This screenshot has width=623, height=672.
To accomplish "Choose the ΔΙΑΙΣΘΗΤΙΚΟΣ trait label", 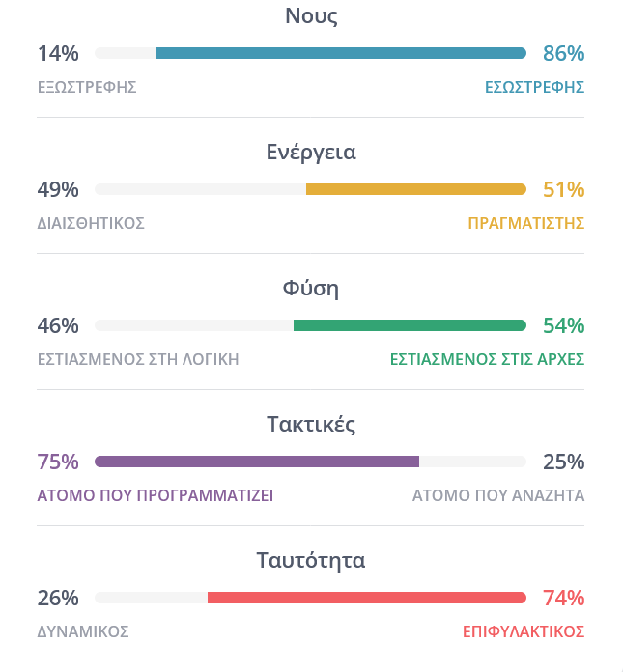I will tap(91, 223).
